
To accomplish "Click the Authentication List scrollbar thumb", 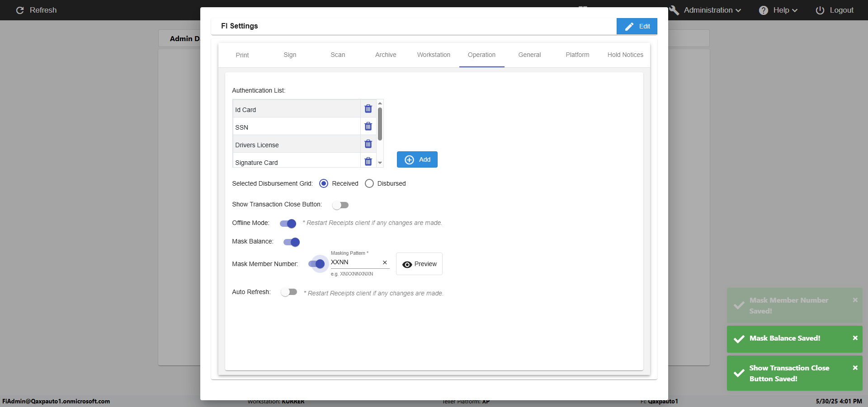I will [380, 124].
